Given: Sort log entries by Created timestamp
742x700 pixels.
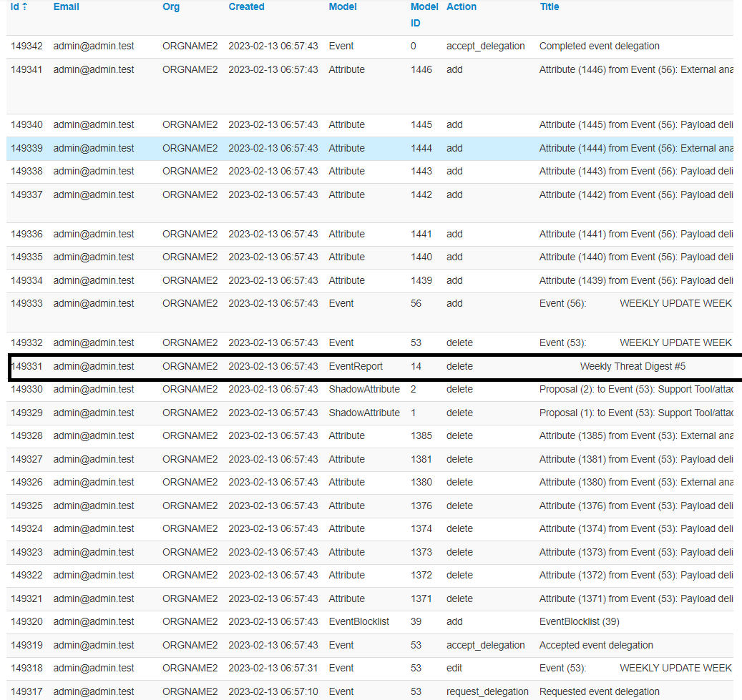Looking at the screenshot, I should tap(246, 6).
